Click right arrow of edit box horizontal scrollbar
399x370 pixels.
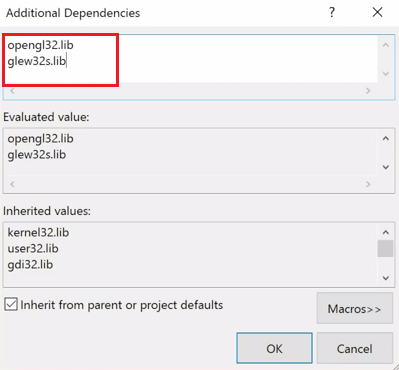[368, 90]
